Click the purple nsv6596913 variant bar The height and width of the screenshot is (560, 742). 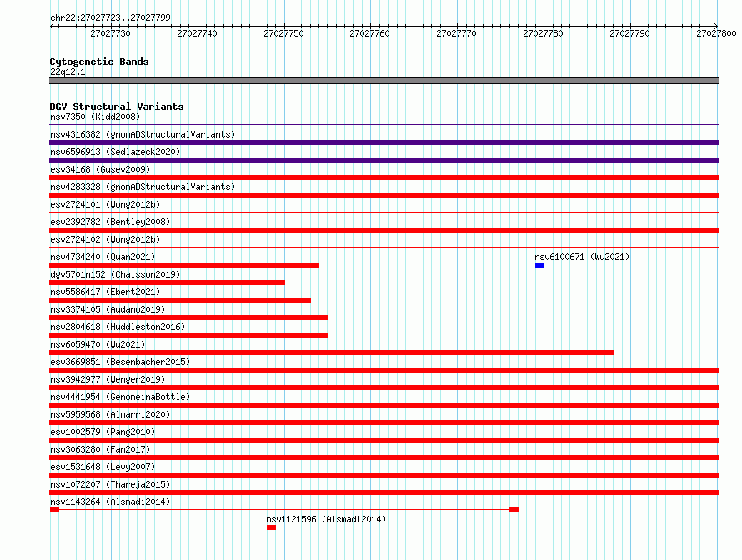click(384, 160)
